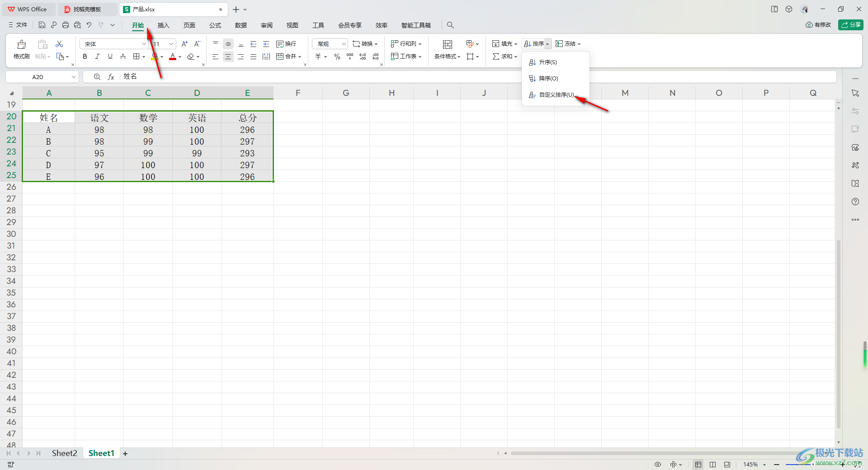Toggle horizontal center alignment button

click(x=228, y=56)
